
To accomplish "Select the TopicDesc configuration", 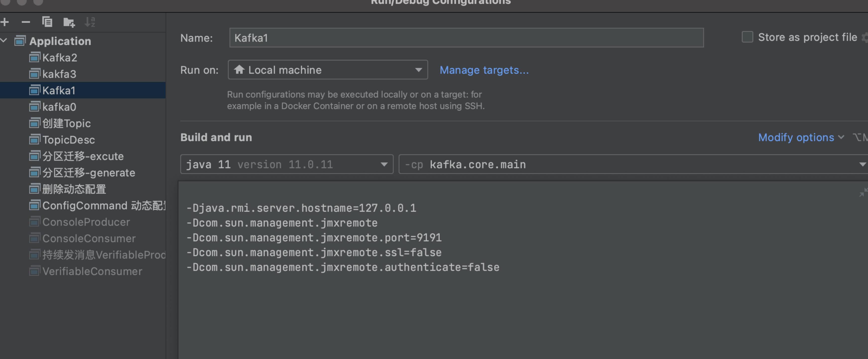I will click(68, 140).
